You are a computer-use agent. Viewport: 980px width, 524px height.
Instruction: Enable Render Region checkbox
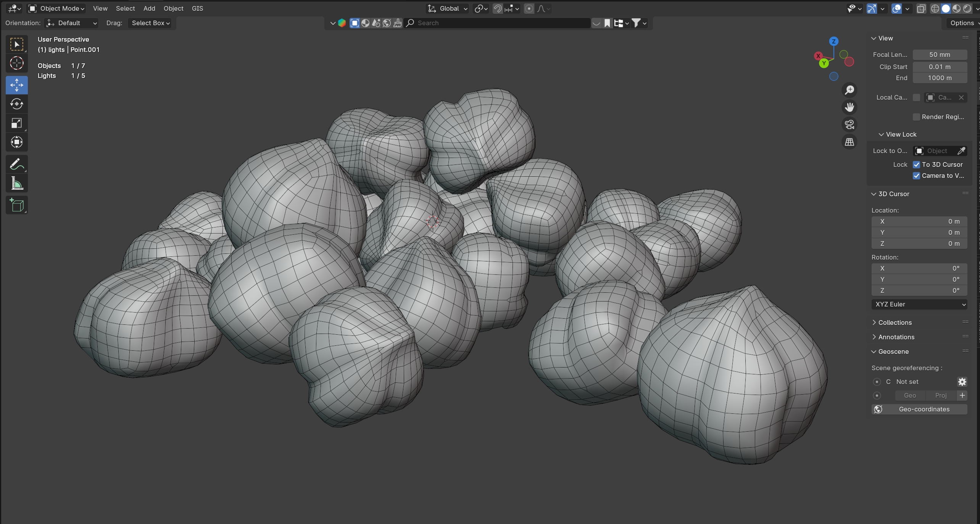point(916,117)
